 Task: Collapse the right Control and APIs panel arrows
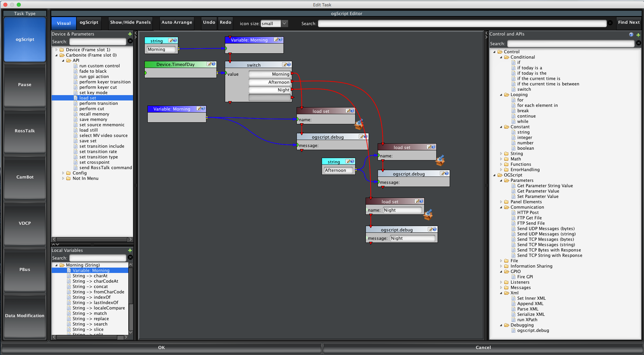(x=487, y=35)
